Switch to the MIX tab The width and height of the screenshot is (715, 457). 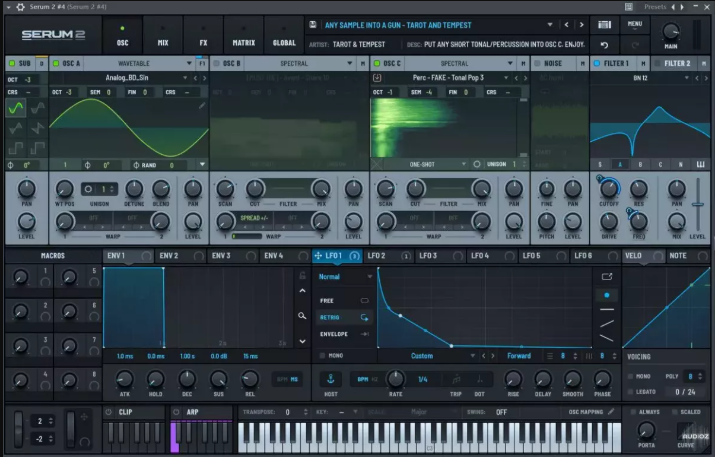[x=163, y=35]
